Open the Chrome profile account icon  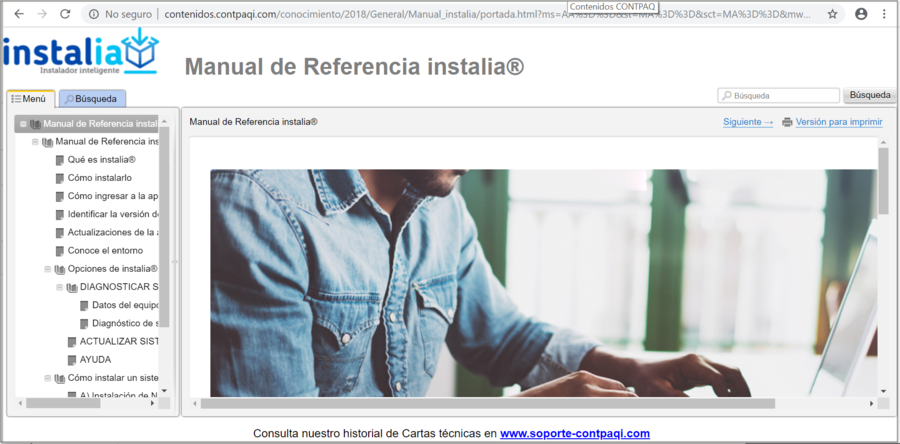(x=861, y=14)
